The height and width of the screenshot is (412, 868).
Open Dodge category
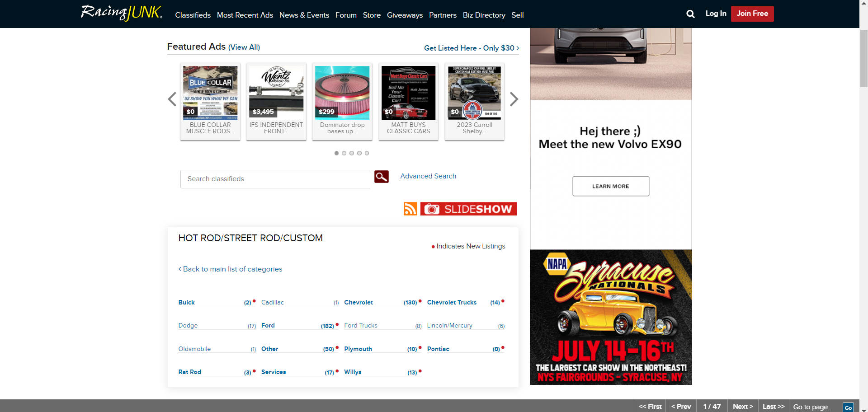pyautogui.click(x=188, y=325)
